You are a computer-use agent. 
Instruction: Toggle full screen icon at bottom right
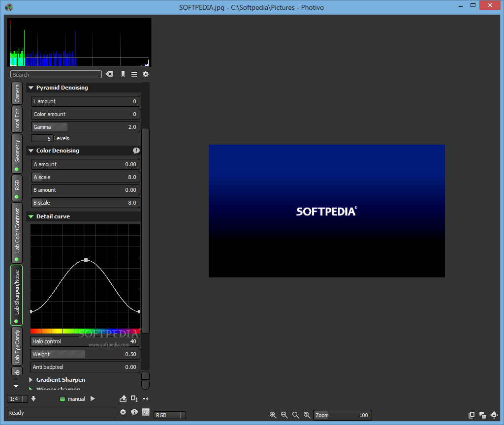point(494,415)
